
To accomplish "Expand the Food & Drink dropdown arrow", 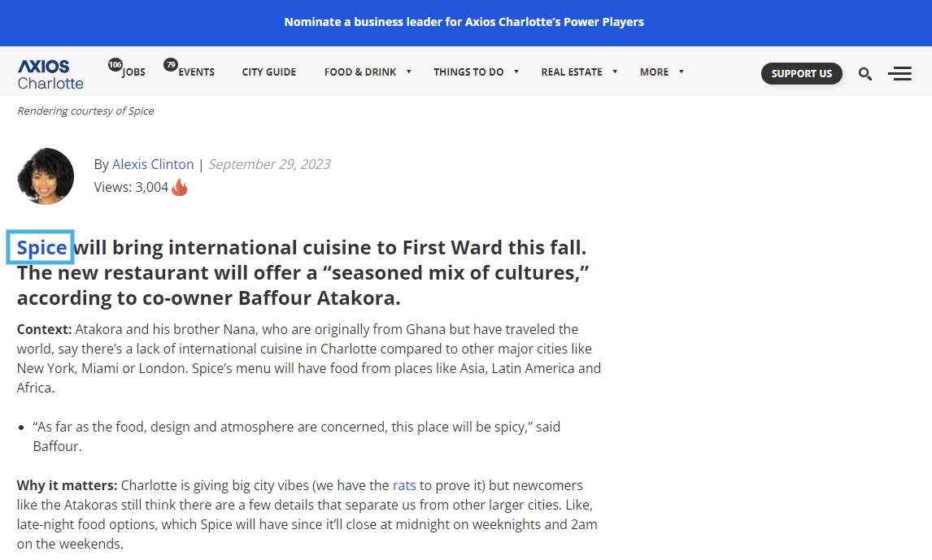I will click(409, 72).
